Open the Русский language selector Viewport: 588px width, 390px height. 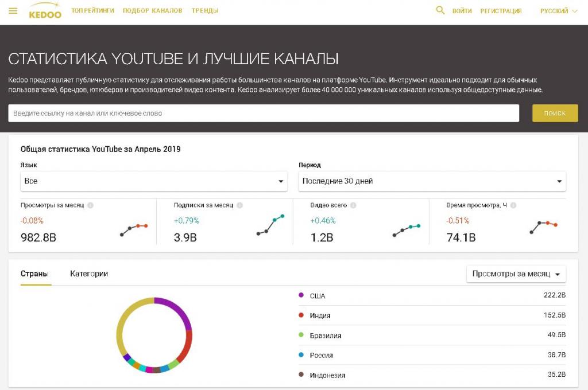tap(558, 11)
